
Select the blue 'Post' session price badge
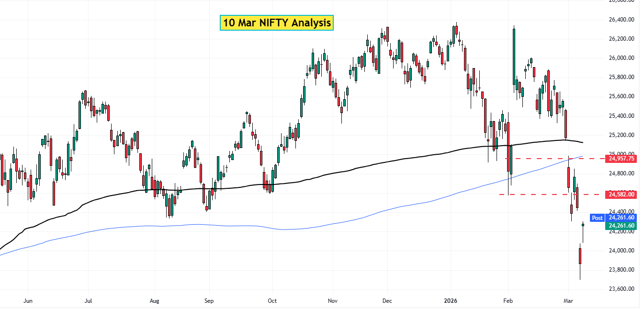tap(597, 218)
